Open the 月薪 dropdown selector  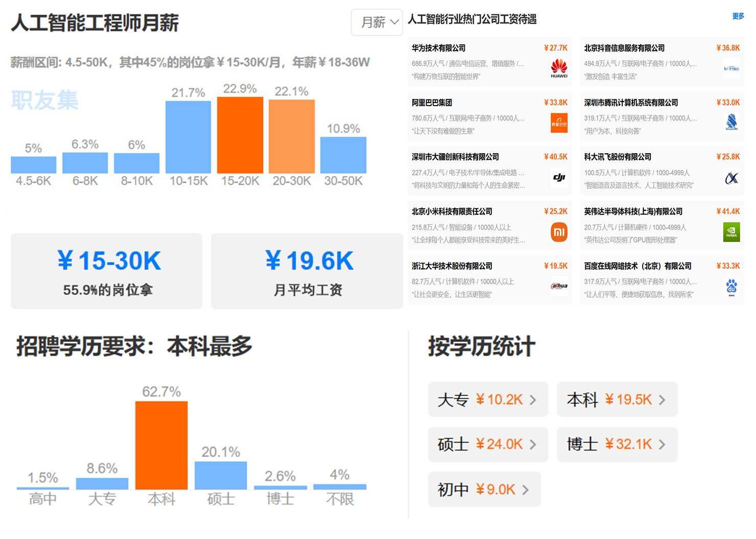pyautogui.click(x=377, y=22)
